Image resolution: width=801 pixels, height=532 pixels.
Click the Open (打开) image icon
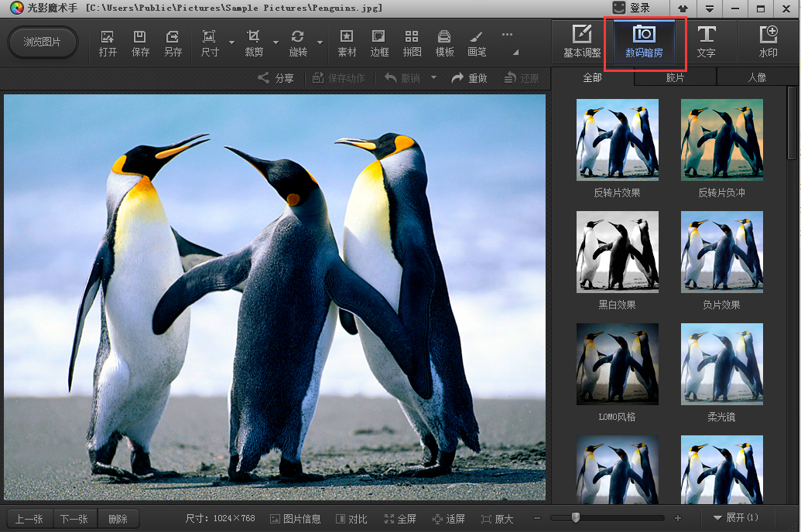[108, 43]
